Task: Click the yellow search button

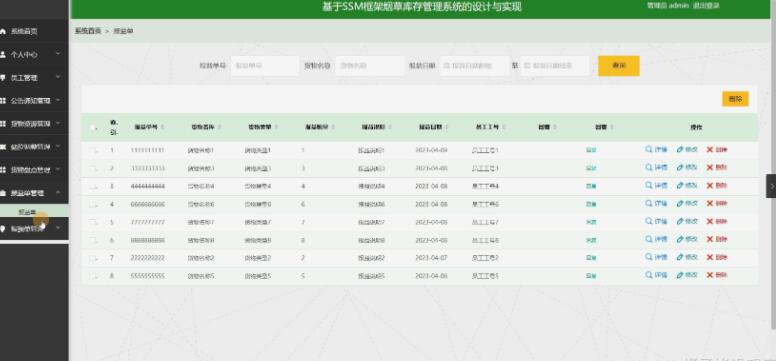Action: (x=619, y=65)
